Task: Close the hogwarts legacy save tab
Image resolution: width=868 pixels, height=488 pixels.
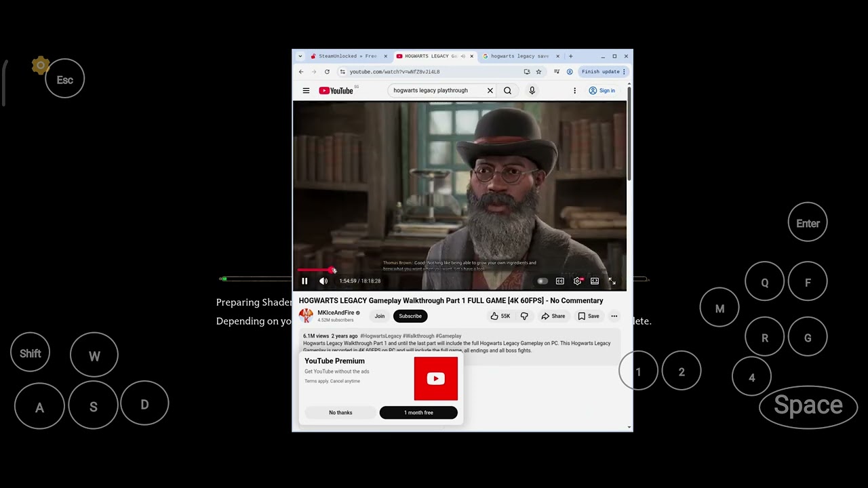Action: click(557, 56)
